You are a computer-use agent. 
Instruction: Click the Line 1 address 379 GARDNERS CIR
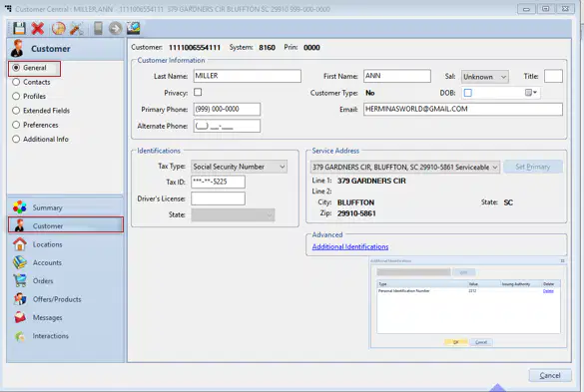(371, 181)
